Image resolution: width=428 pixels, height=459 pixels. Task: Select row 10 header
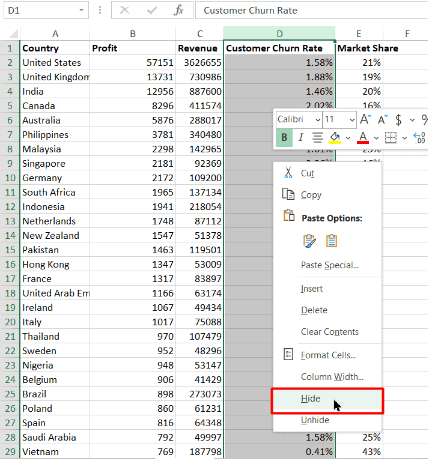click(10, 178)
